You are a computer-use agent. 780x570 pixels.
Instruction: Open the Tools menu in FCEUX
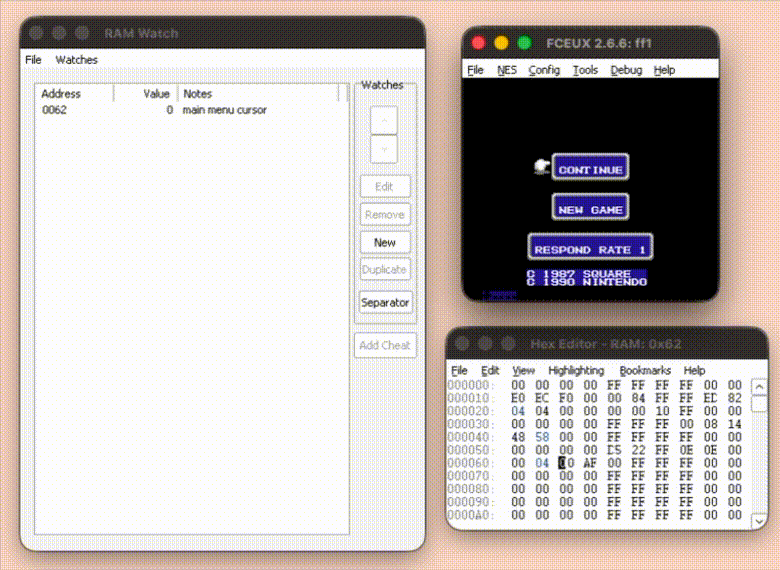tap(585, 70)
